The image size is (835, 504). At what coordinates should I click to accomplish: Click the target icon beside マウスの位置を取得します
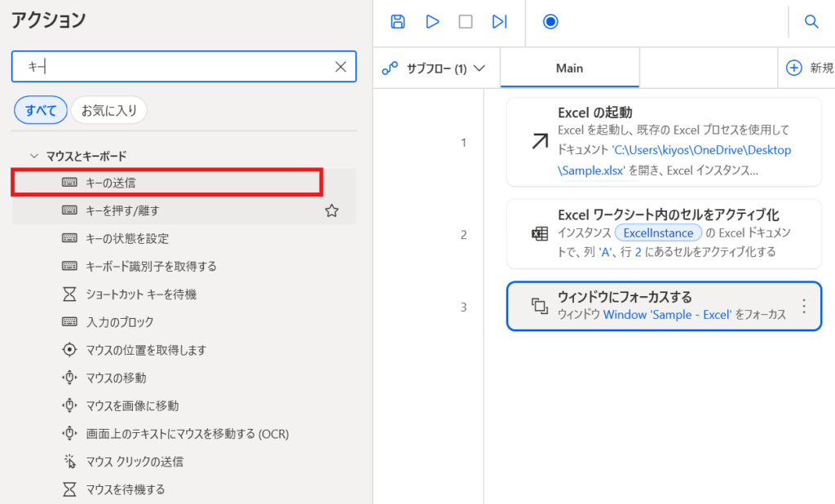tap(69, 350)
